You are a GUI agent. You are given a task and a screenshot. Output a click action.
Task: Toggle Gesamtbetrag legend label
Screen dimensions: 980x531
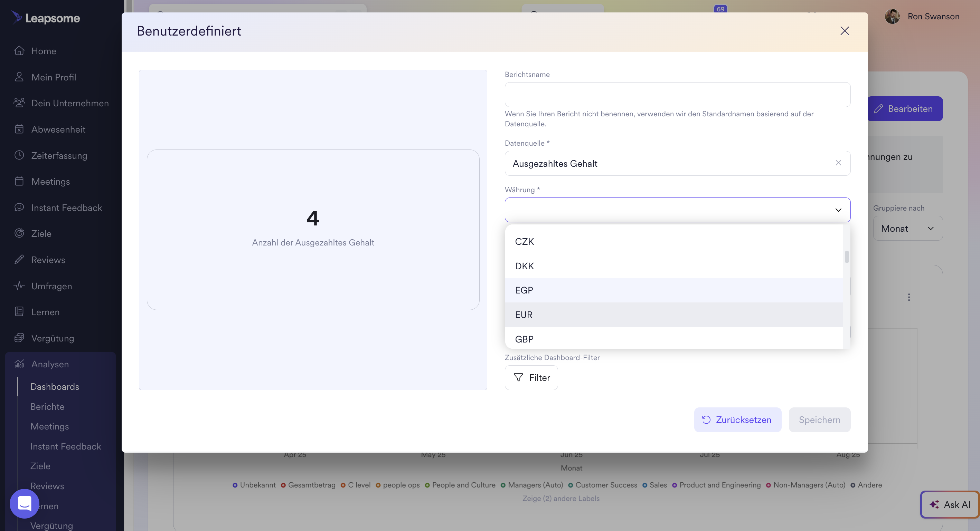308,485
